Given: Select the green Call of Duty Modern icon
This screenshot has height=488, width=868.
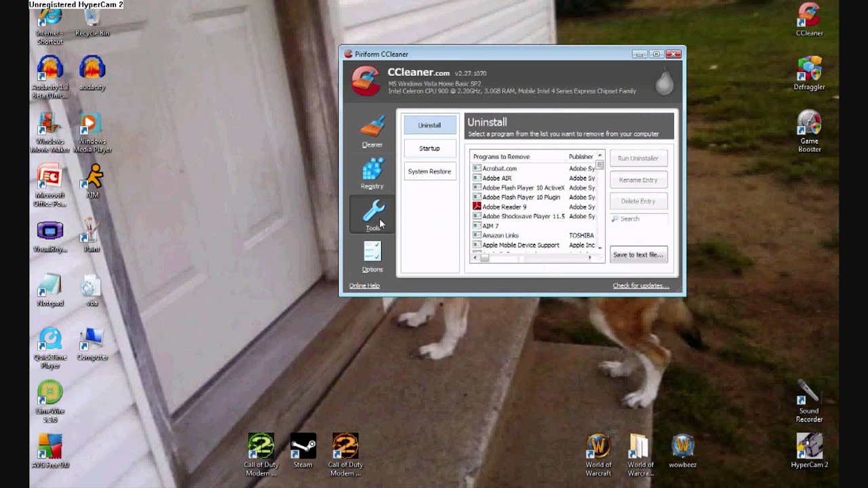Looking at the screenshot, I should pos(261,455).
